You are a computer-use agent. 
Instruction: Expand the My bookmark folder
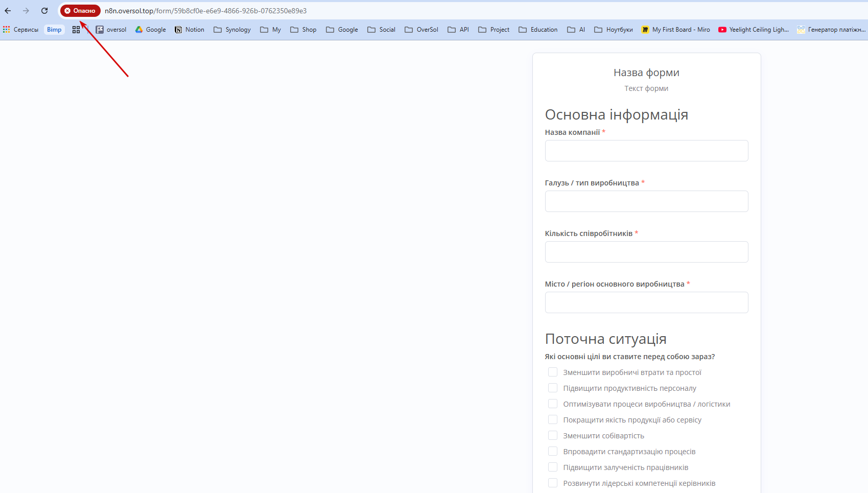point(271,30)
